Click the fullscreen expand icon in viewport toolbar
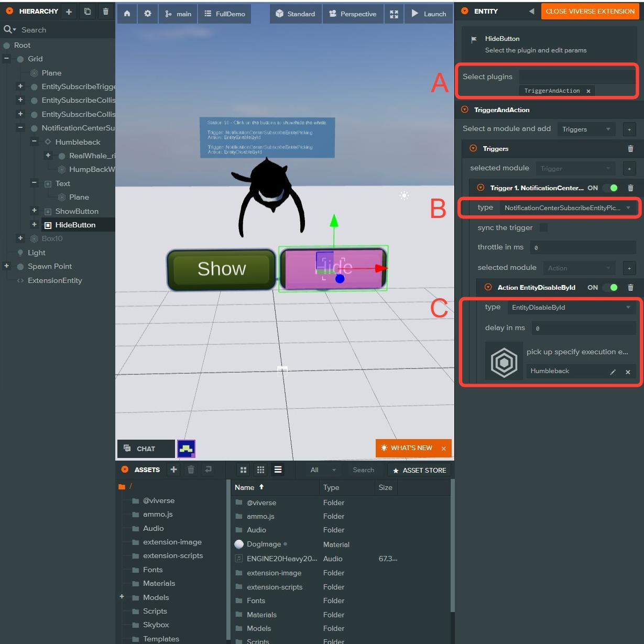 (x=394, y=14)
